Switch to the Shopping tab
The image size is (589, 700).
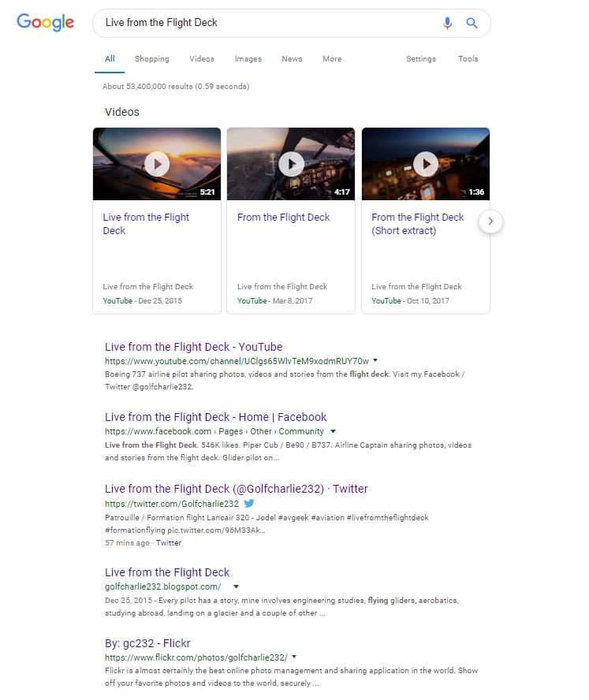coord(152,59)
